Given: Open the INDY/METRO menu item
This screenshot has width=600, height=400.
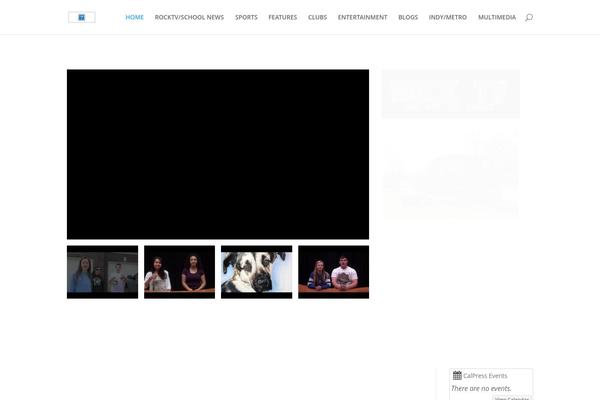Looking at the screenshot, I should click(448, 17).
